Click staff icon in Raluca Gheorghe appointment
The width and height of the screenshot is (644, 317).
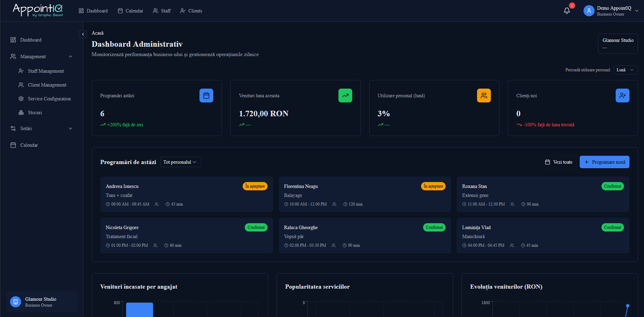[334, 245]
